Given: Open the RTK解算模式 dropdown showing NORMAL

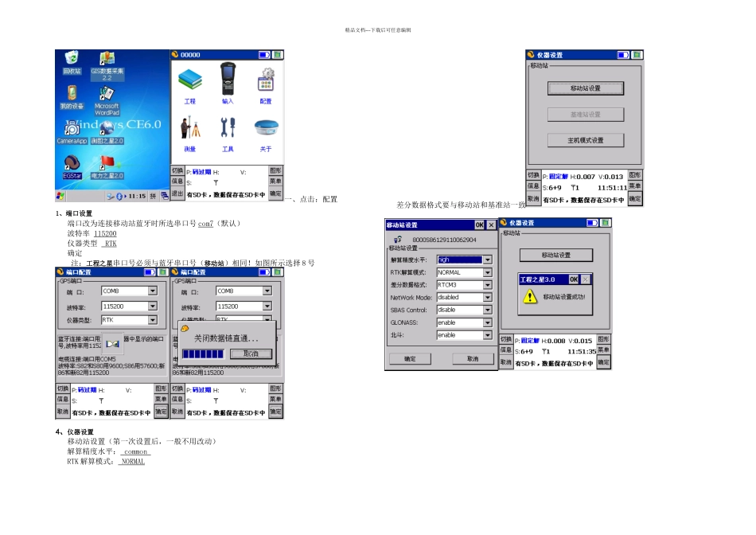Looking at the screenshot, I should pos(488,272).
